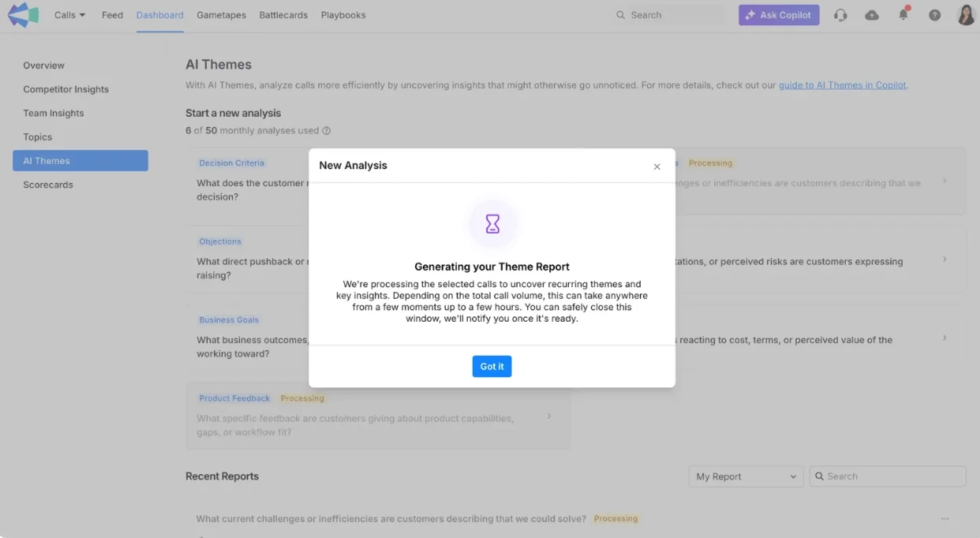Open the My Report filter dropdown
The image size is (980, 538).
[x=746, y=476]
